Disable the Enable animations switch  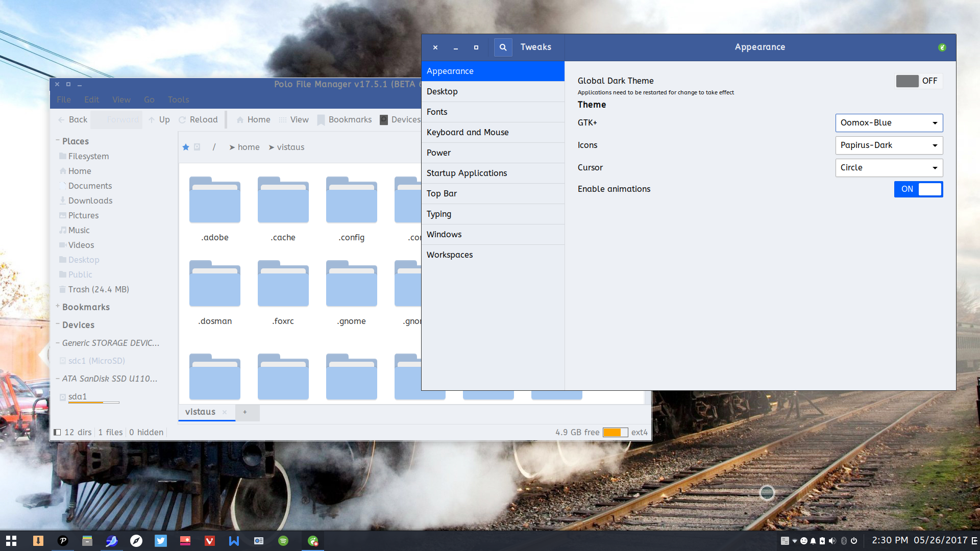tap(918, 189)
